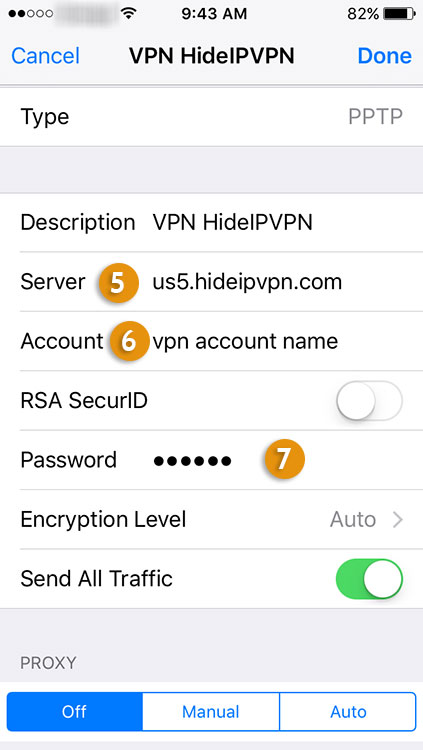423x750 pixels.
Task: Disable the Send All Traffic switch
Action: [x=369, y=579]
